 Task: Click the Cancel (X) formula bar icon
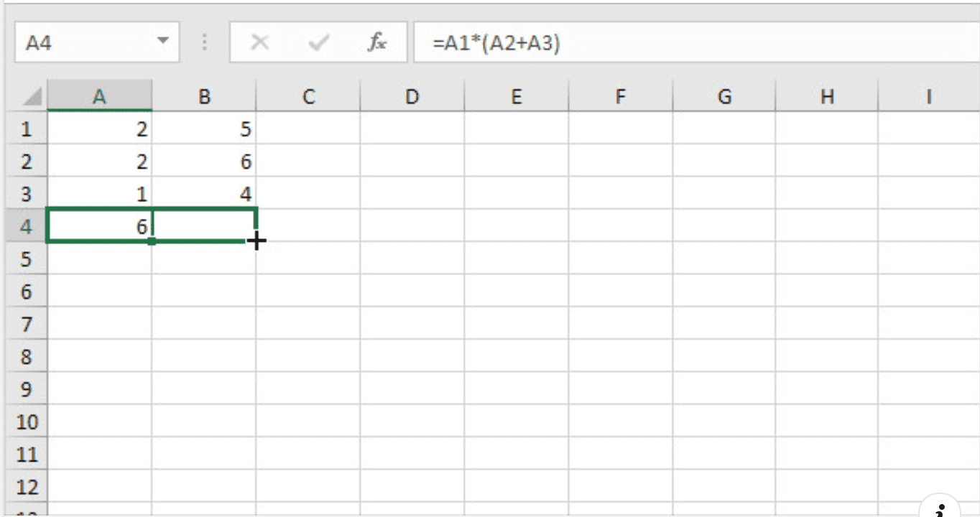tap(259, 43)
